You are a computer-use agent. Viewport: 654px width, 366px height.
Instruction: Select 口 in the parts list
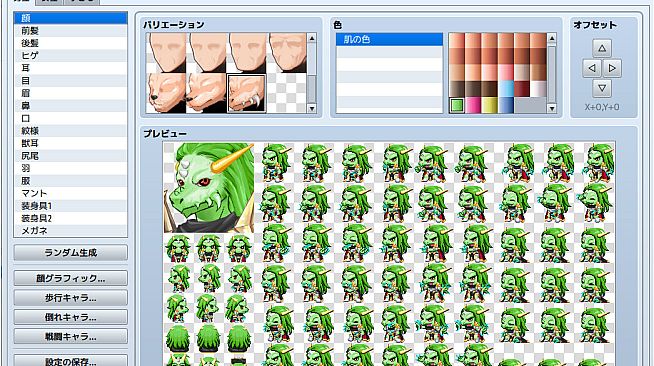[x=70, y=118]
